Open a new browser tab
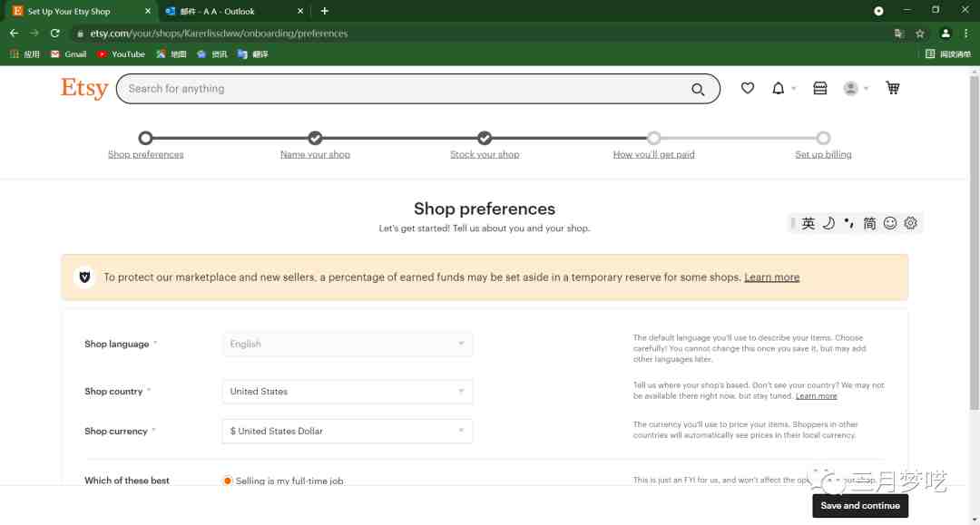This screenshot has height=525, width=980. tap(324, 11)
